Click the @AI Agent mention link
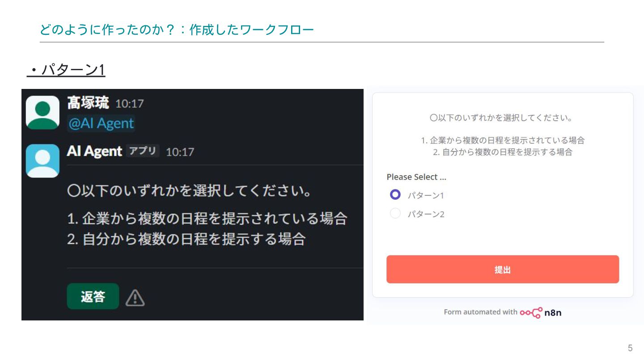 click(101, 123)
